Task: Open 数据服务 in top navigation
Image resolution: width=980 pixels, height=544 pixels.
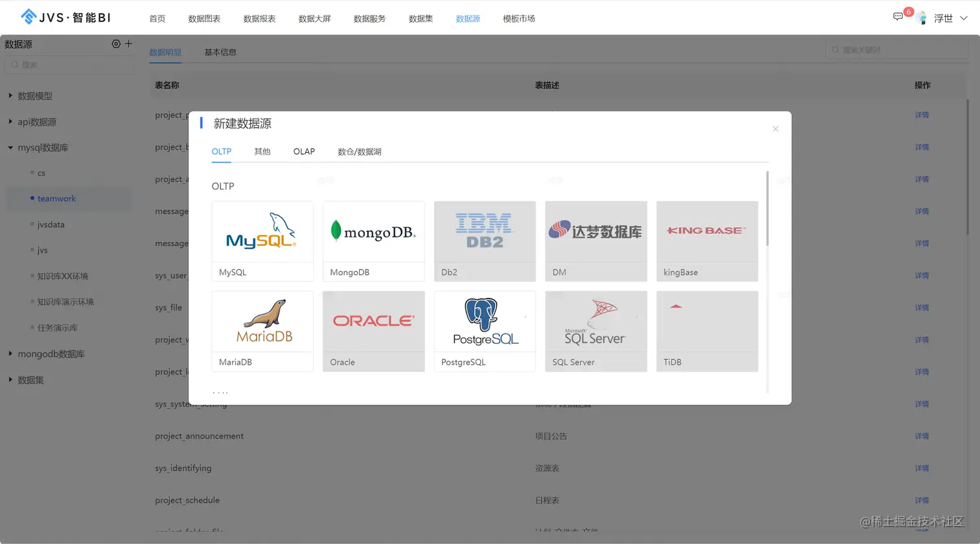Action: pos(369,19)
